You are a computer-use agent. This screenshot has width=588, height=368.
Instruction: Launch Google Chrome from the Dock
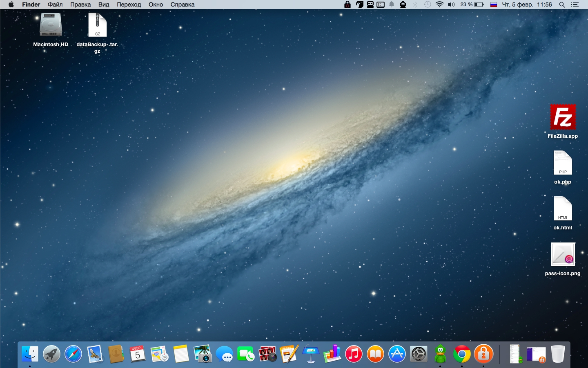pyautogui.click(x=462, y=354)
